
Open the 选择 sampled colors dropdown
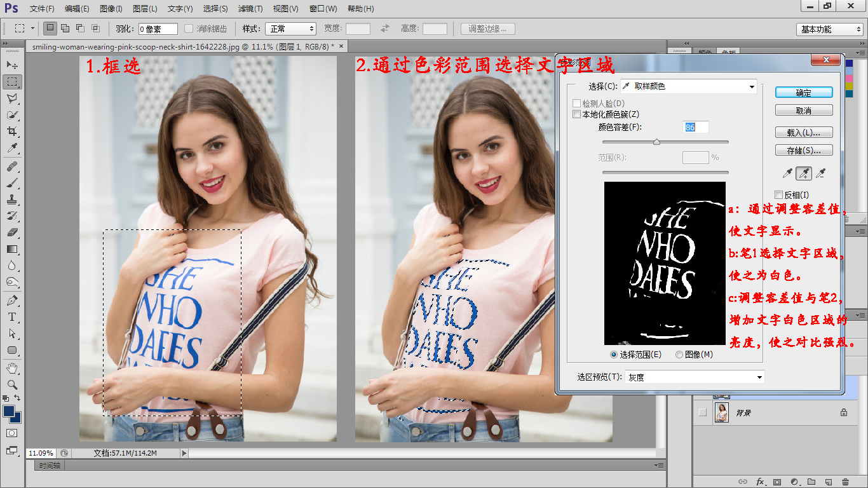[x=688, y=86]
